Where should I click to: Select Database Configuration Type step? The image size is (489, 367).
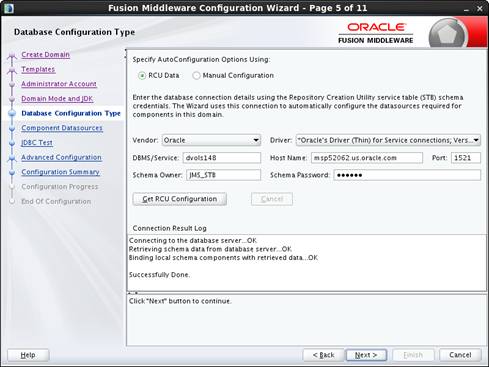pos(71,113)
